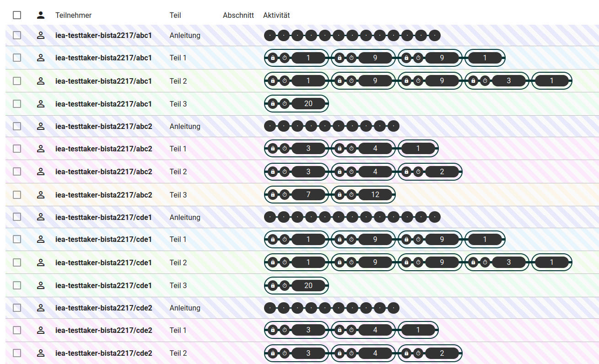Viewport: 599px width, 364px height.
Task: Check the box for abc1 Anleitung row
Action: 17,35
